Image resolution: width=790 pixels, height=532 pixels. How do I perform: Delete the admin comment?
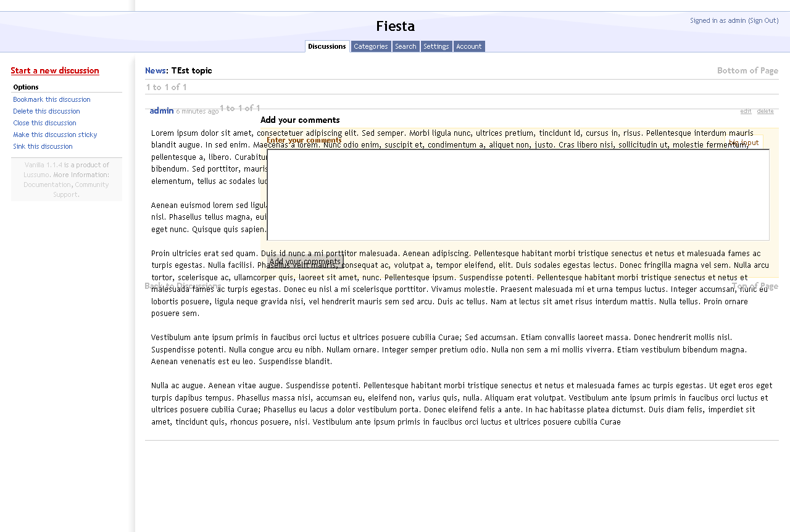point(765,111)
